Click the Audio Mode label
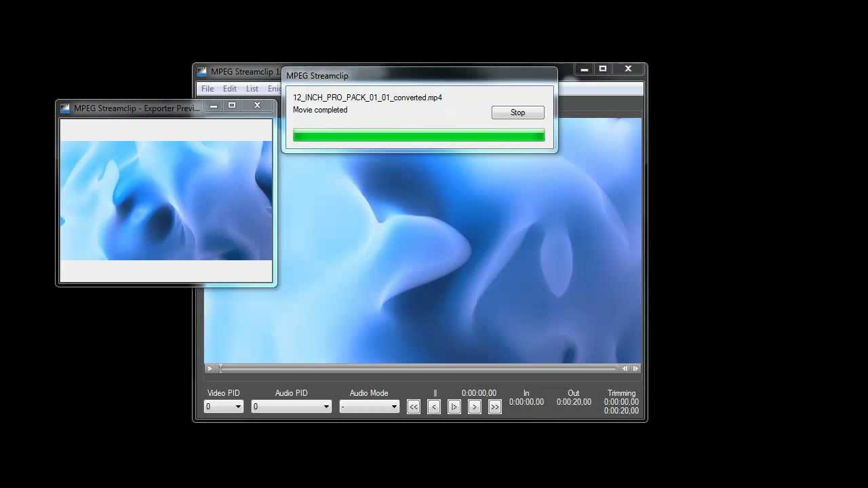The height and width of the screenshot is (488, 868). pyautogui.click(x=369, y=393)
